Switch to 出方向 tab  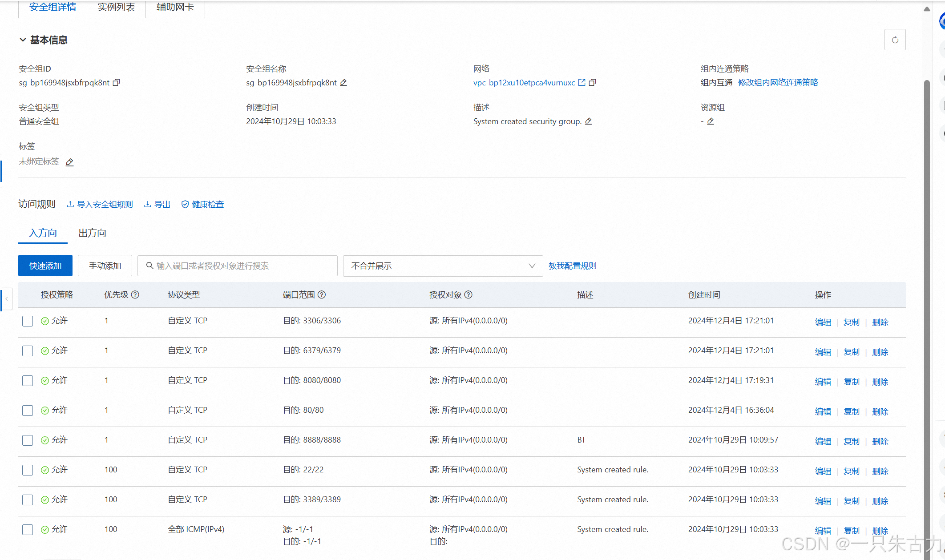pos(92,233)
